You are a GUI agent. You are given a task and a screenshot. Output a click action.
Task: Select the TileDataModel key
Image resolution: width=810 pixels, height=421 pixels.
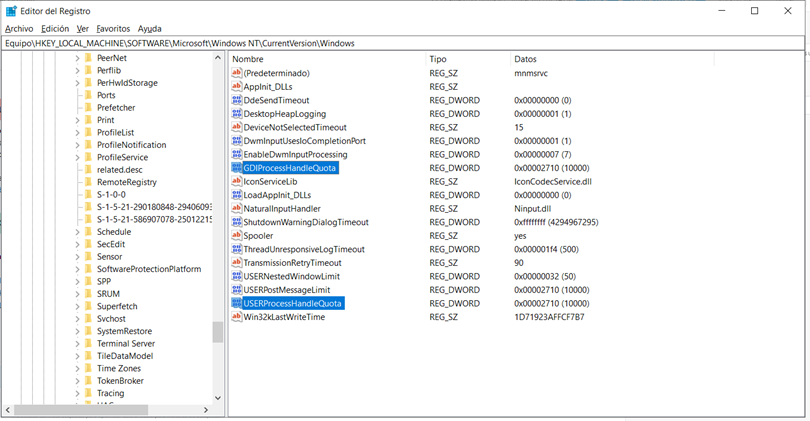(125, 356)
